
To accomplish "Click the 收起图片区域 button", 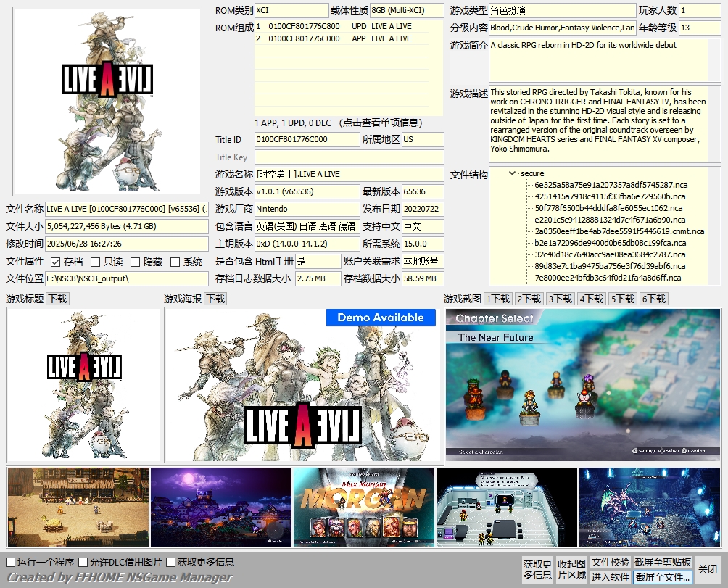I will tap(571, 569).
